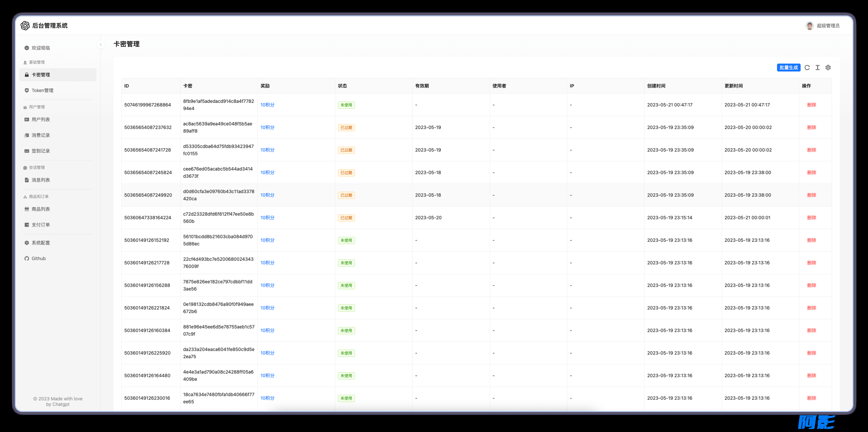Click card key da233a204eaca6041fe850c9d5e2ea75

(x=219, y=353)
